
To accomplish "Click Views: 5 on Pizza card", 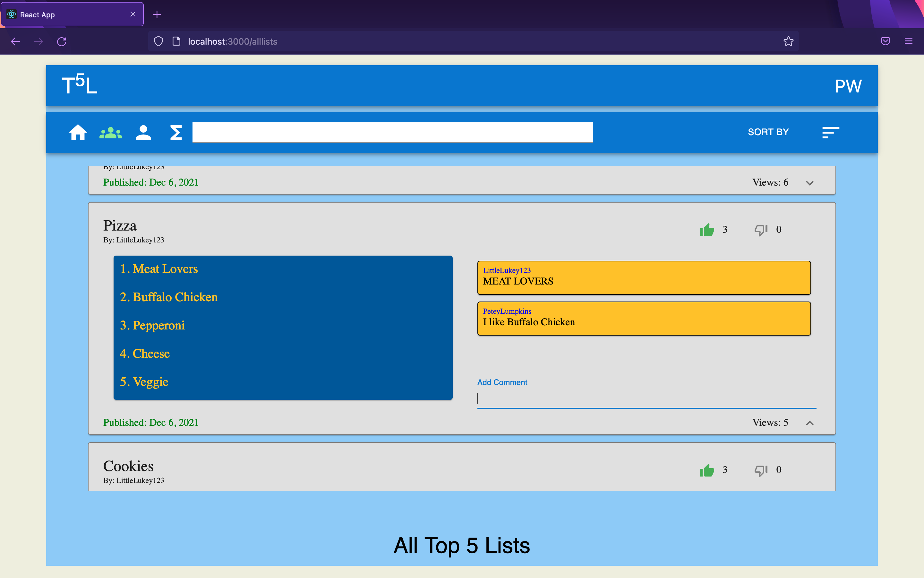I will (770, 422).
